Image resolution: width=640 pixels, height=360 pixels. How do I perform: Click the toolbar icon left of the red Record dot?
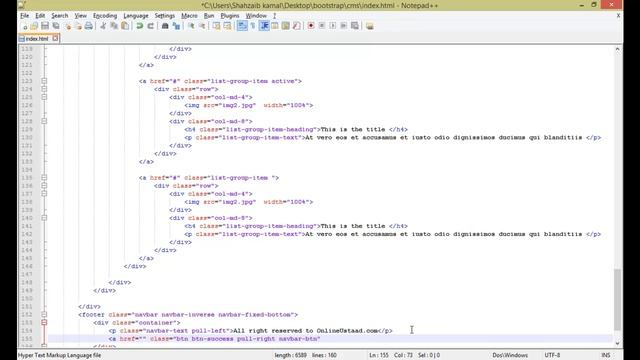point(296,26)
